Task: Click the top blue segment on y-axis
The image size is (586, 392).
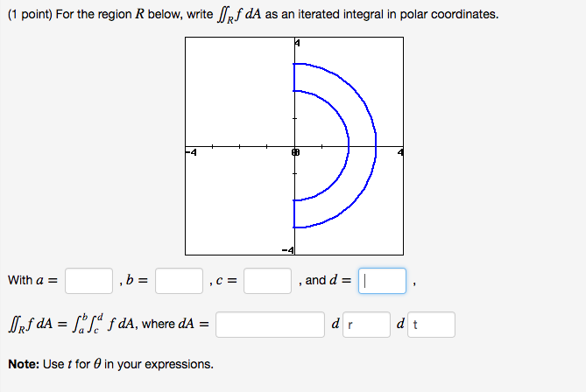Action: coord(294,77)
